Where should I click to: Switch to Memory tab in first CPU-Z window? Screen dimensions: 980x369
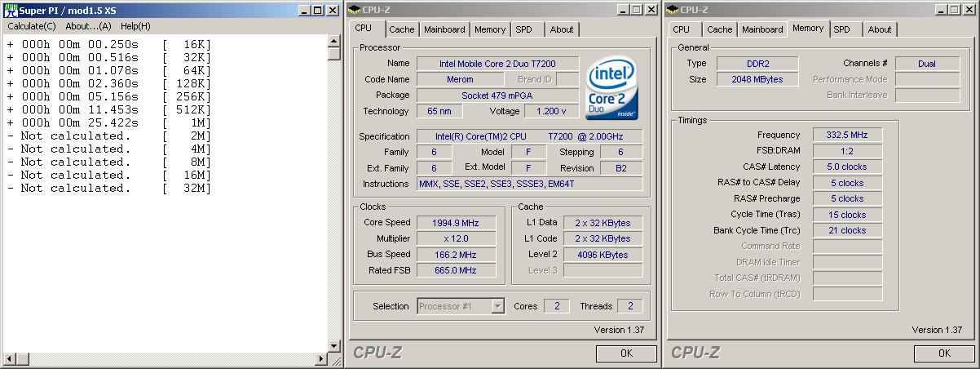point(489,29)
